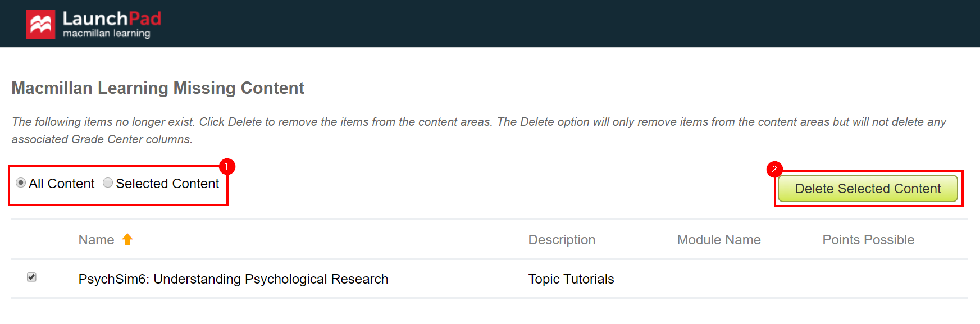Click the Macmillan Learning Missing Content heading
Image resolution: width=980 pixels, height=324 pixels.
158,88
